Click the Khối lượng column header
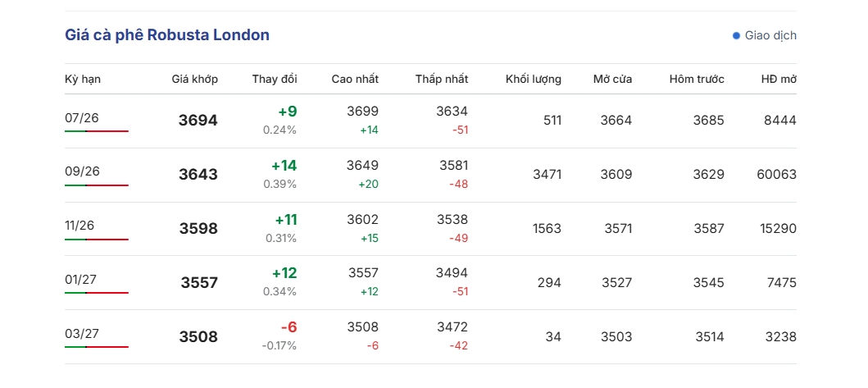This screenshot has width=868, height=388. pos(533,80)
